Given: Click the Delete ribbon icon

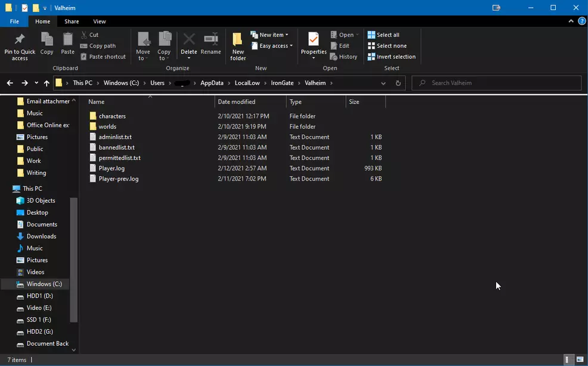Looking at the screenshot, I should tap(189, 39).
